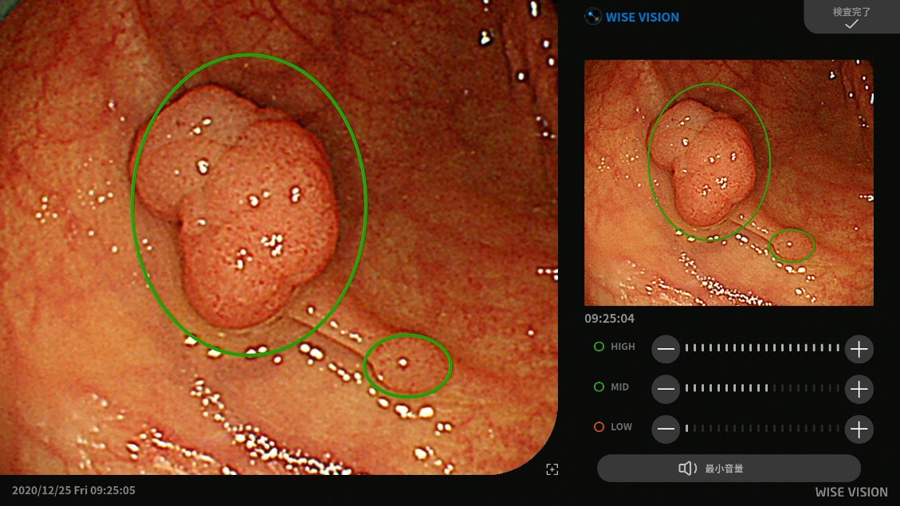Image resolution: width=900 pixels, height=506 pixels.
Task: Click the captured polyp thumbnail image
Action: point(729,182)
